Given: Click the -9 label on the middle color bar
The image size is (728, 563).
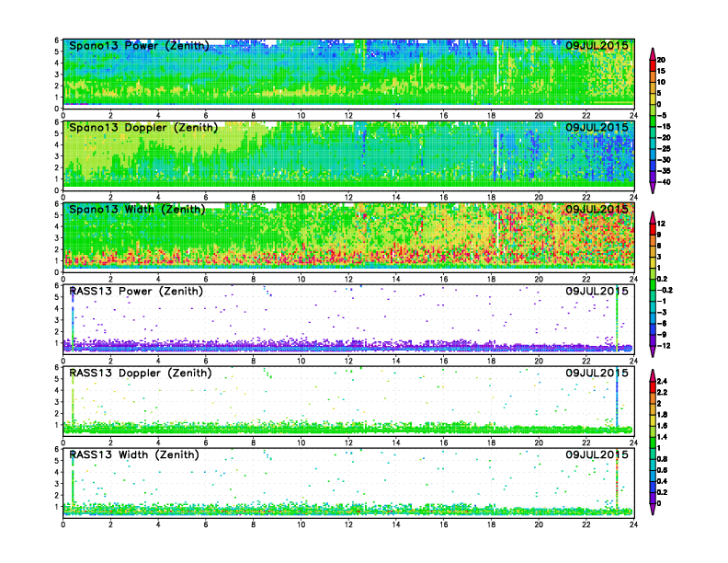Looking at the screenshot, I should [662, 335].
